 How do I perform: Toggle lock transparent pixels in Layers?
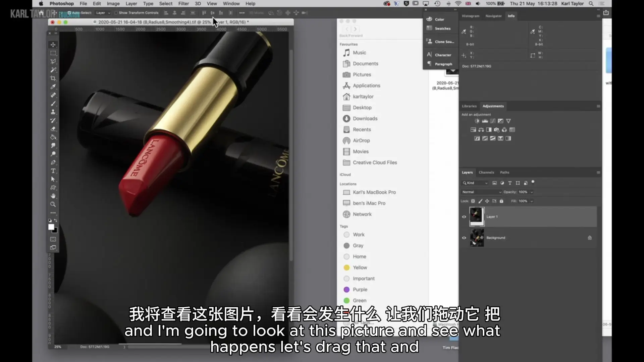473,201
